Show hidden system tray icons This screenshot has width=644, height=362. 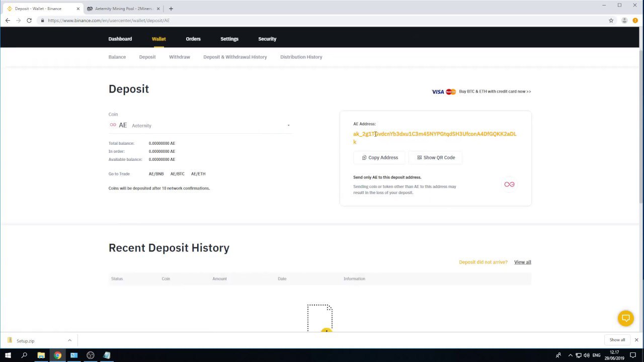[x=570, y=355]
